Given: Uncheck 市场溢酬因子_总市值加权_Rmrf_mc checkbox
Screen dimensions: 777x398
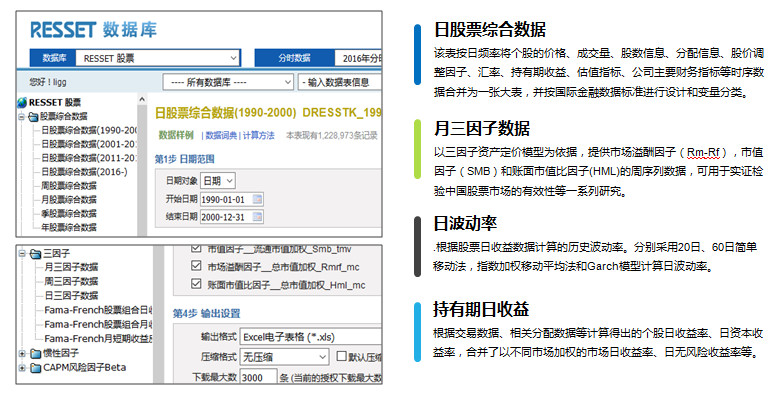Looking at the screenshot, I should point(196,266).
